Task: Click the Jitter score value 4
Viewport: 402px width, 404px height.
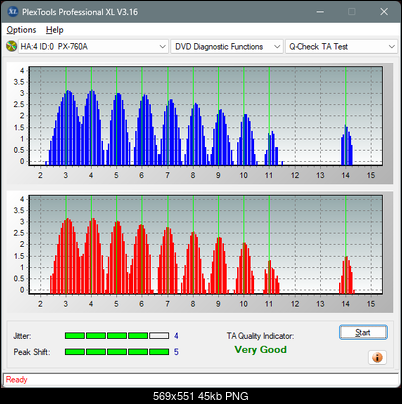Action: click(x=176, y=336)
